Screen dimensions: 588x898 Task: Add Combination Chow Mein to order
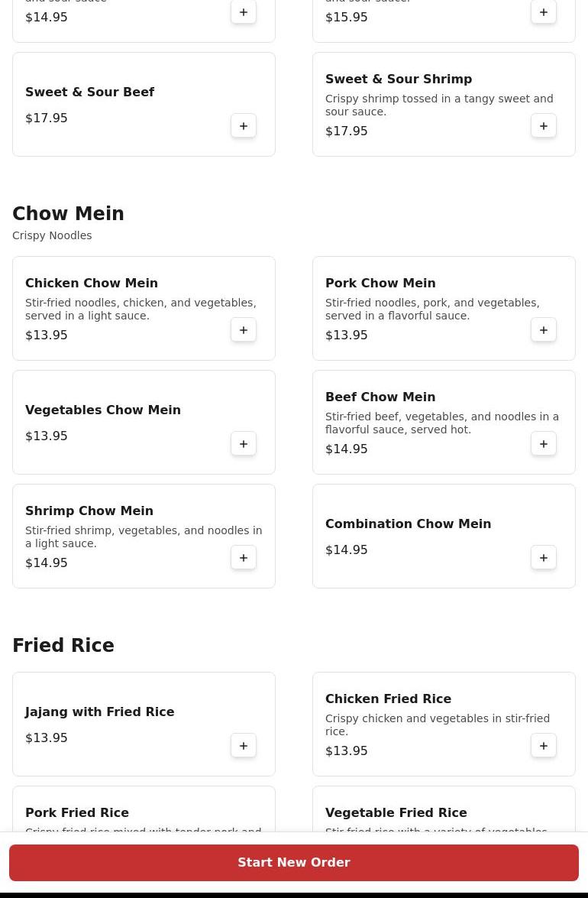[x=544, y=558]
